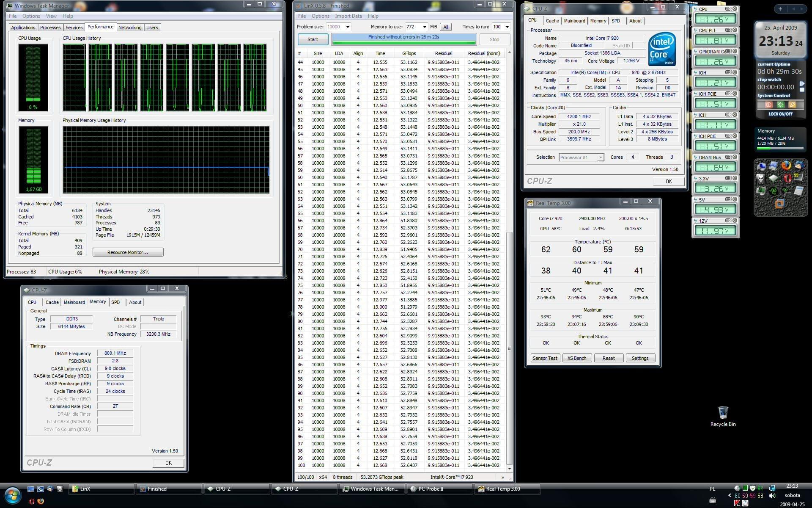The image size is (812, 508).
Task: Click the red power icon in System Control
Action: pyautogui.click(x=769, y=105)
